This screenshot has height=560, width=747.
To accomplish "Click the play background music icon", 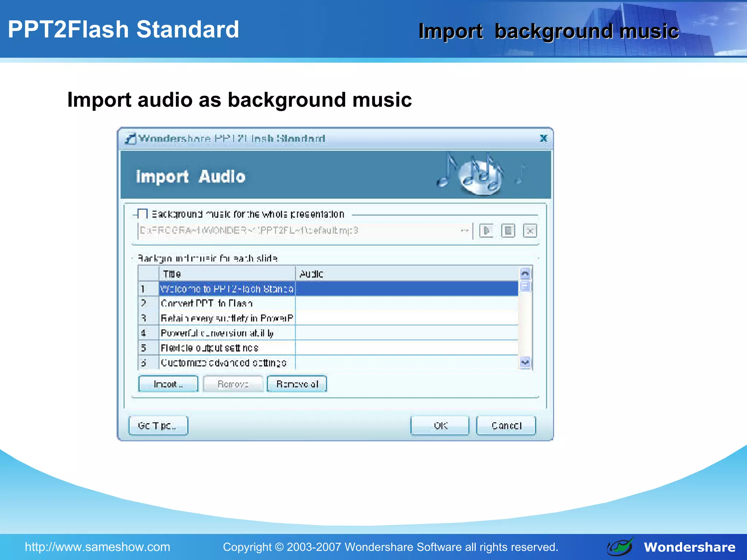I will coord(486,231).
